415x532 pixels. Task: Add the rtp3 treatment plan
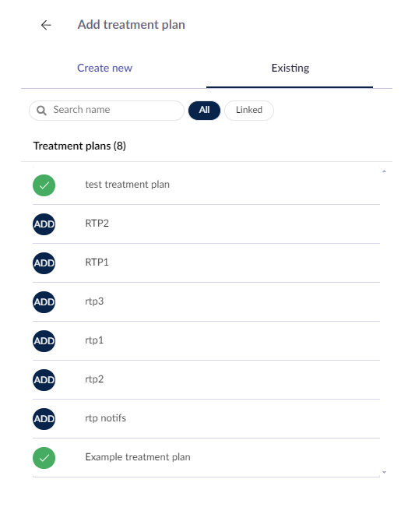(x=44, y=302)
